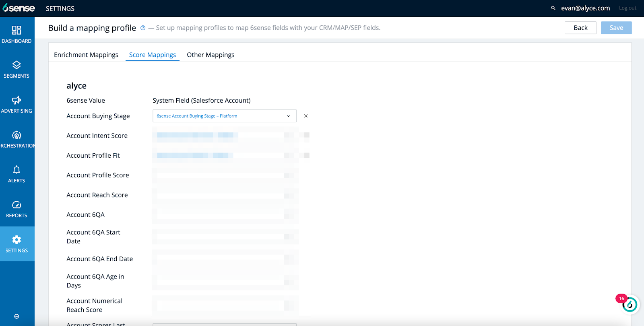Clear the Account Buying Stage mapping

pos(306,116)
